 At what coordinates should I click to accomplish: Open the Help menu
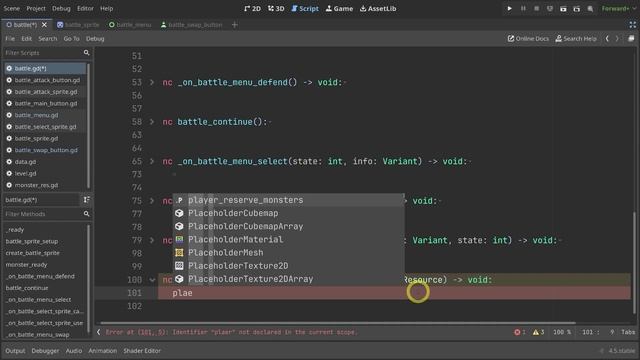[107, 9]
